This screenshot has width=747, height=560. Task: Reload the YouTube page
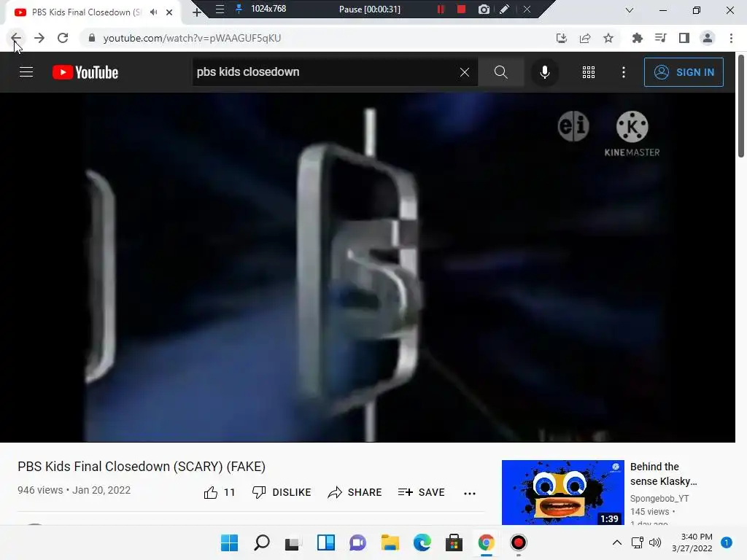(x=63, y=38)
